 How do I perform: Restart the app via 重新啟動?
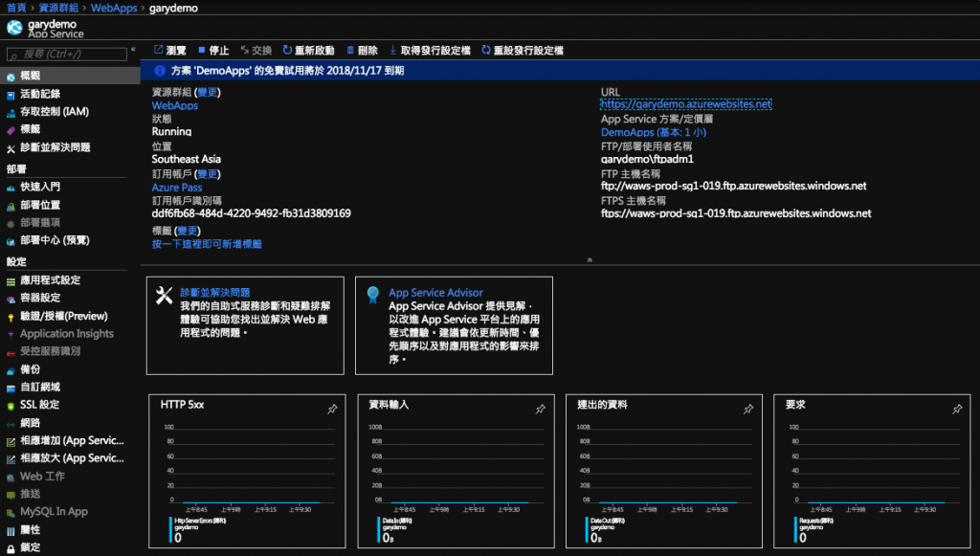pos(309,51)
